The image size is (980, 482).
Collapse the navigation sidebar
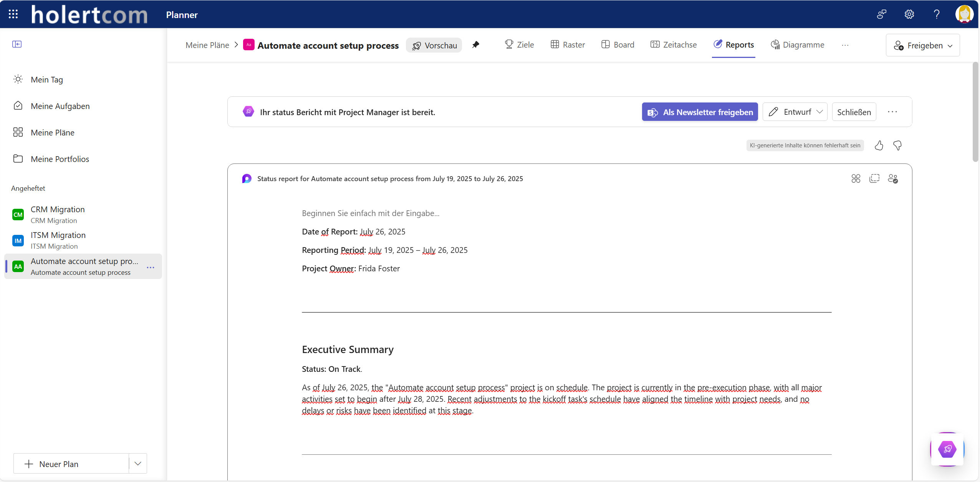tap(17, 44)
